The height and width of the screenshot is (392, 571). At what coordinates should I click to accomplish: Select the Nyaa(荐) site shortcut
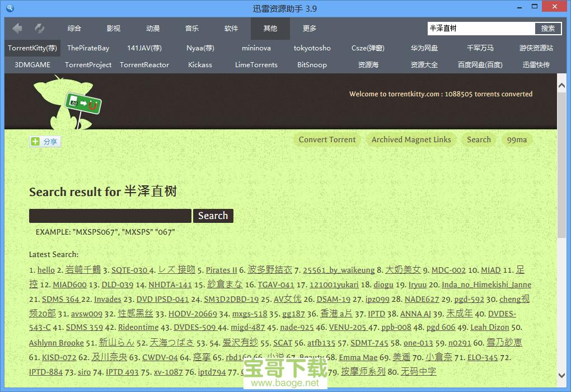click(200, 48)
